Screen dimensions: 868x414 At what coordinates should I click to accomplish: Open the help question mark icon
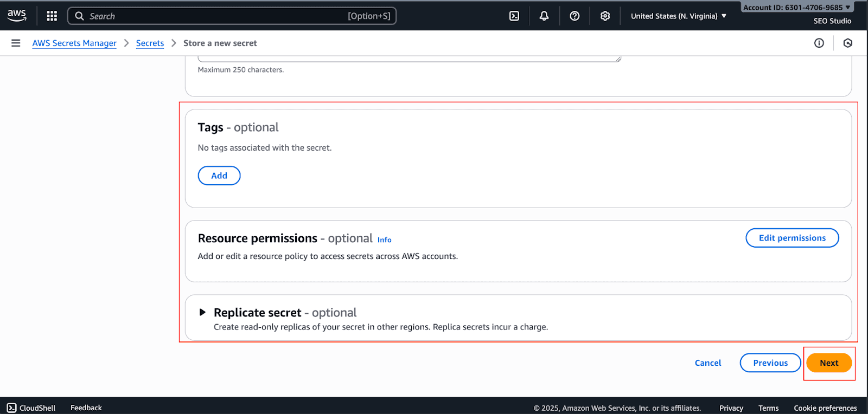point(575,16)
